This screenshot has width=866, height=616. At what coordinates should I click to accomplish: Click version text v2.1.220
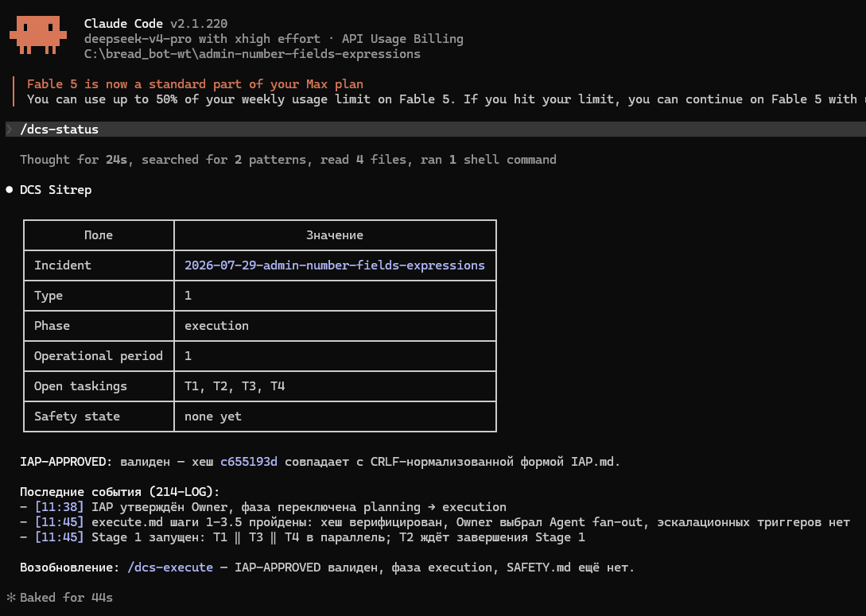(x=199, y=24)
